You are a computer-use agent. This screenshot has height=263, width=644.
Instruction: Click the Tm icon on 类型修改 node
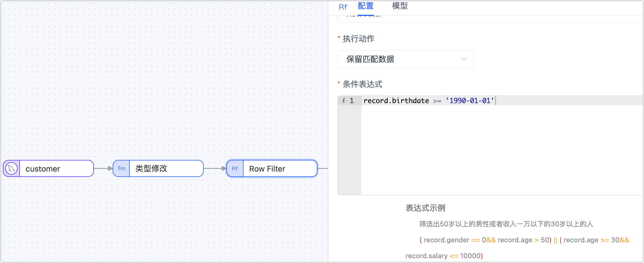(121, 168)
